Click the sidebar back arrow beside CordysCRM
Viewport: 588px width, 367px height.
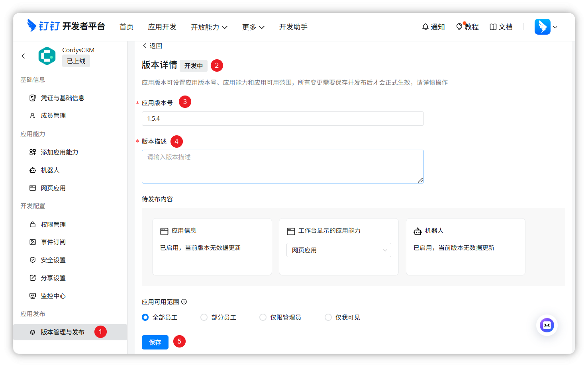23,56
